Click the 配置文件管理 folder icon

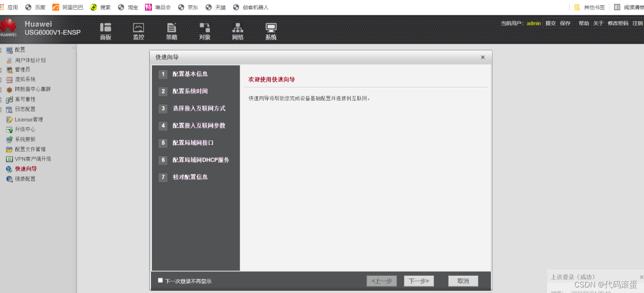click(x=9, y=149)
